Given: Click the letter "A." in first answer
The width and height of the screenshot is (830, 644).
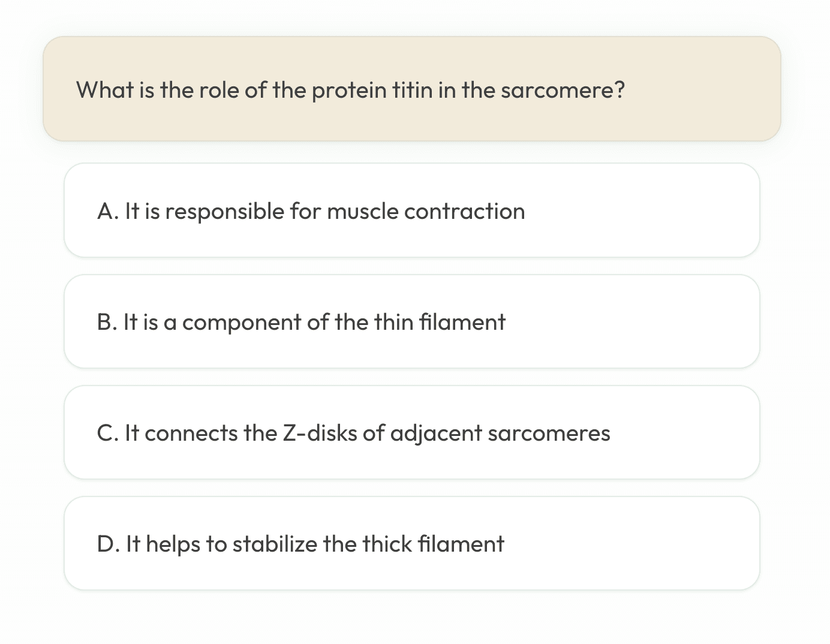Looking at the screenshot, I should (x=107, y=211).
